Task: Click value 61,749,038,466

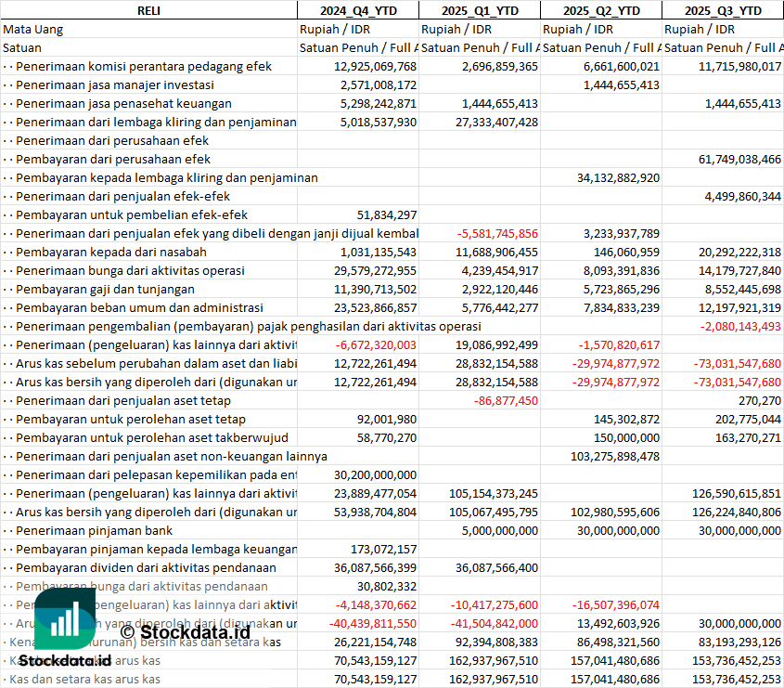Action: click(739, 159)
